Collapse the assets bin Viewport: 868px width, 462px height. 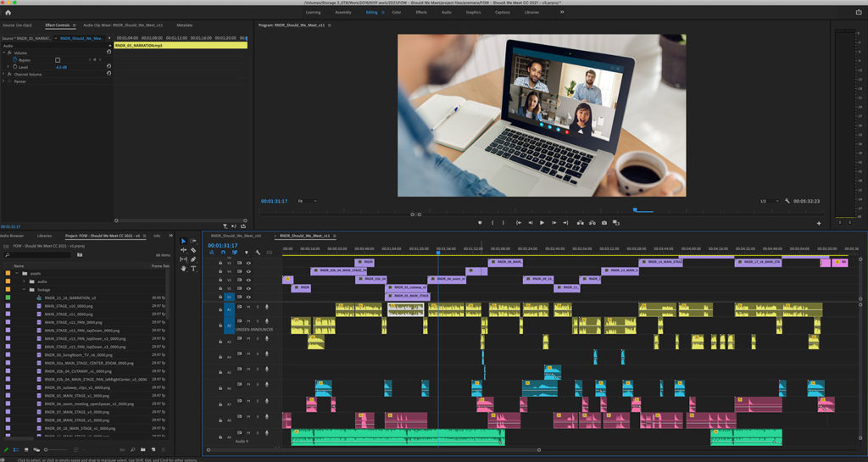17,273
